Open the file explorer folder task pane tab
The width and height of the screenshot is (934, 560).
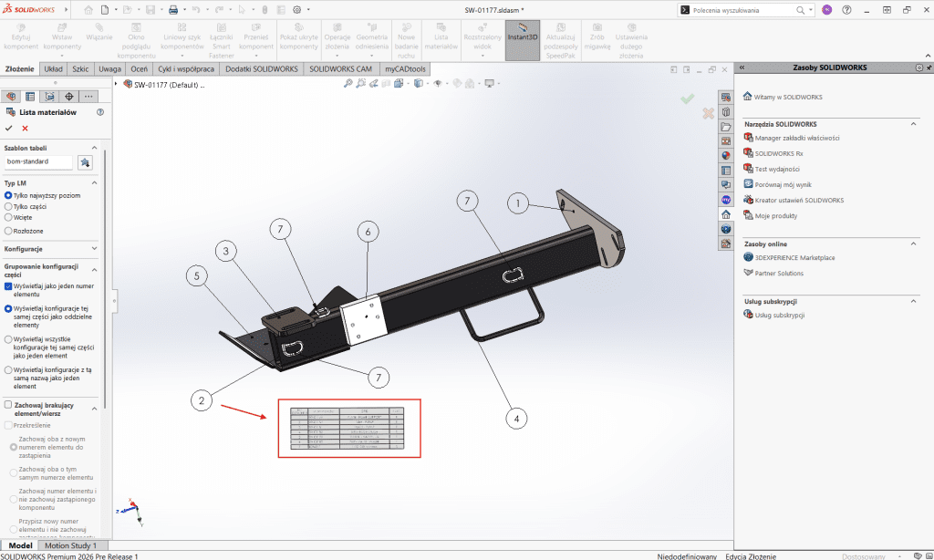coord(726,126)
